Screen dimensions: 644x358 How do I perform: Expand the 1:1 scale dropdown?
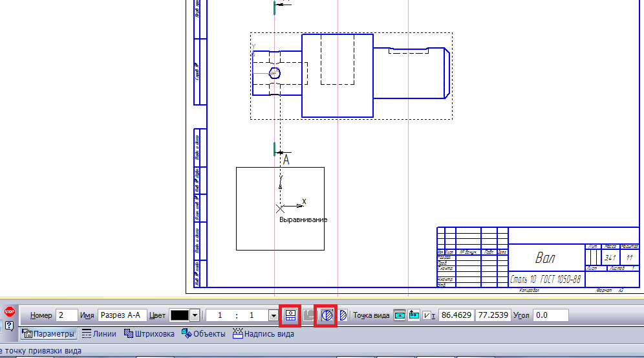point(272,315)
